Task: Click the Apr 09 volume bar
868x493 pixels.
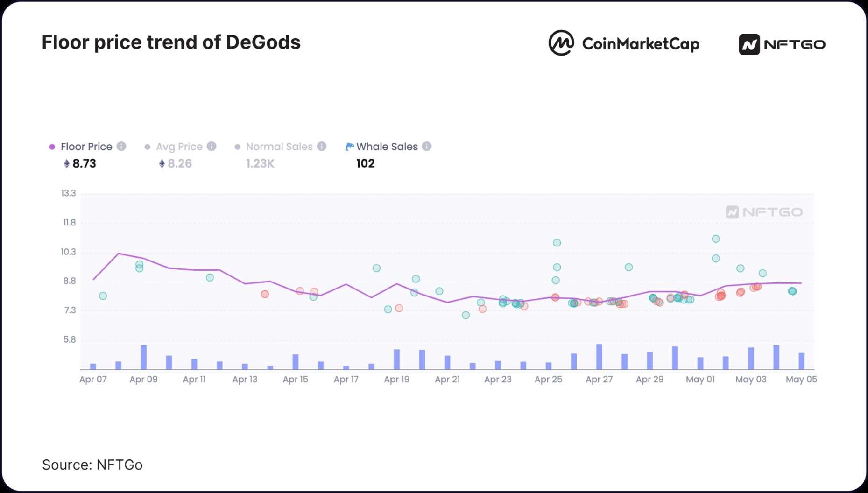Action: [x=144, y=357]
